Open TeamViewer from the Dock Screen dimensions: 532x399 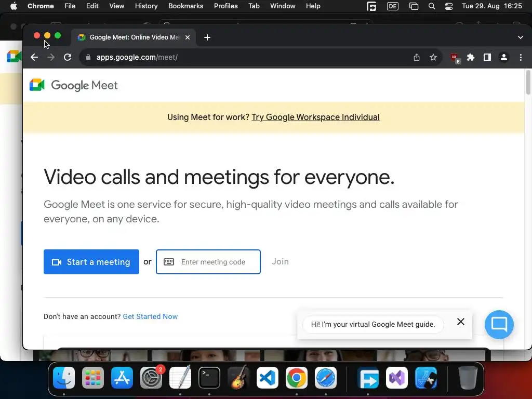(x=368, y=378)
